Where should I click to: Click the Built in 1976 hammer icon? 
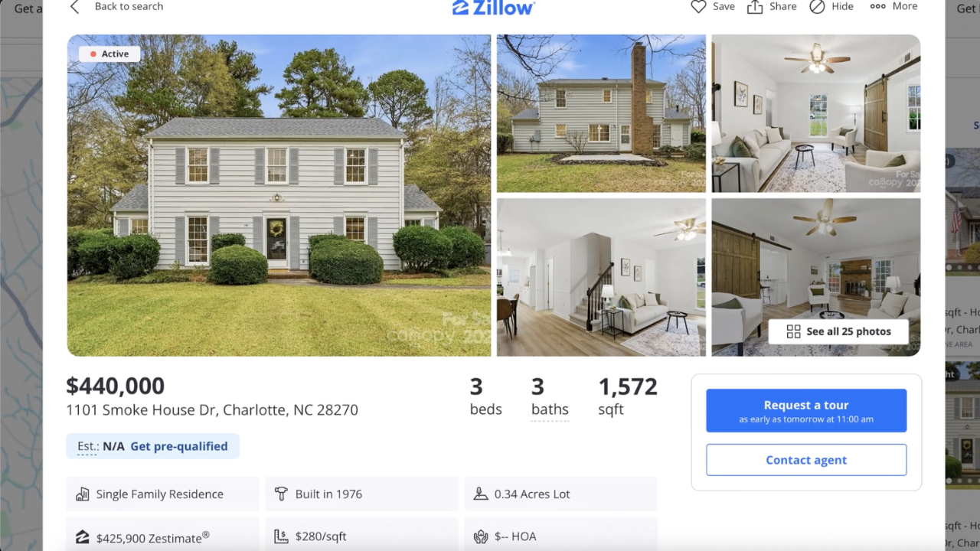pyautogui.click(x=281, y=494)
